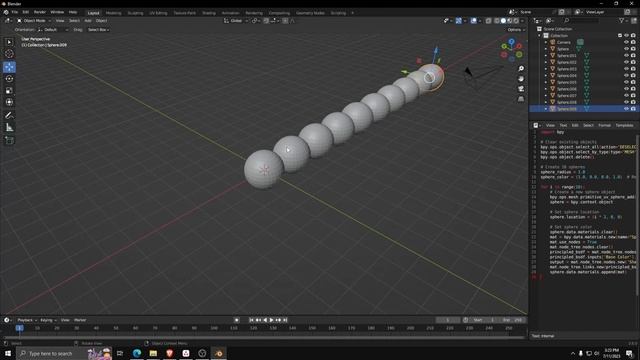Screen dimensions: 640x360
Task: Hide Sphere.001 using its eye icon
Action: [626, 55]
